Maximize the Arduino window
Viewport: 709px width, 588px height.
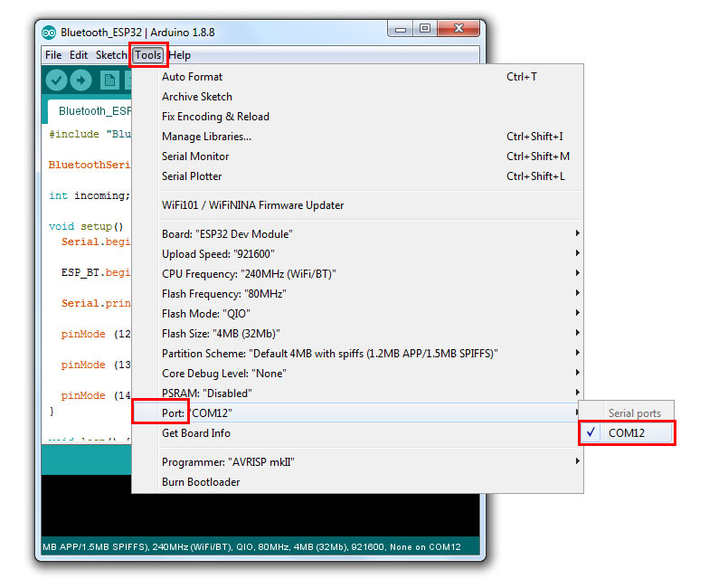point(425,29)
